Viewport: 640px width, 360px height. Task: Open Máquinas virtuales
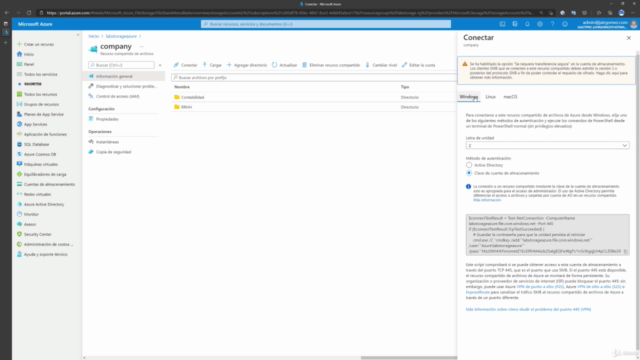click(x=37, y=164)
